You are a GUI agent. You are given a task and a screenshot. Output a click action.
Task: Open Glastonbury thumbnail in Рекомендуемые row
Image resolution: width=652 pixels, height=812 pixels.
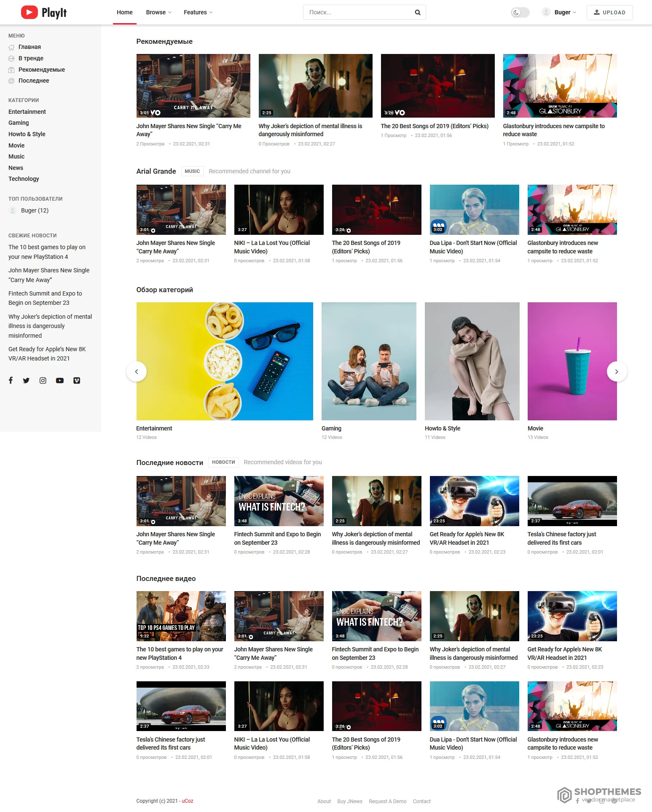560,86
